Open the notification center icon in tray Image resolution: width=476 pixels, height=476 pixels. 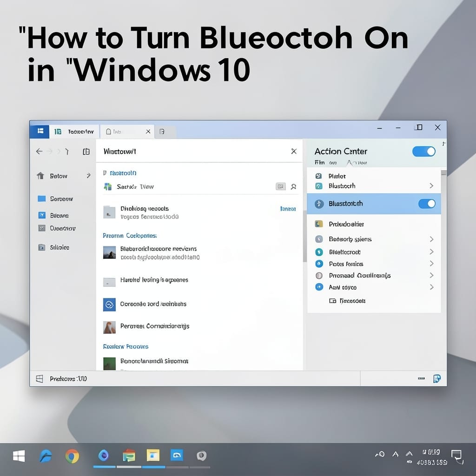click(x=456, y=456)
